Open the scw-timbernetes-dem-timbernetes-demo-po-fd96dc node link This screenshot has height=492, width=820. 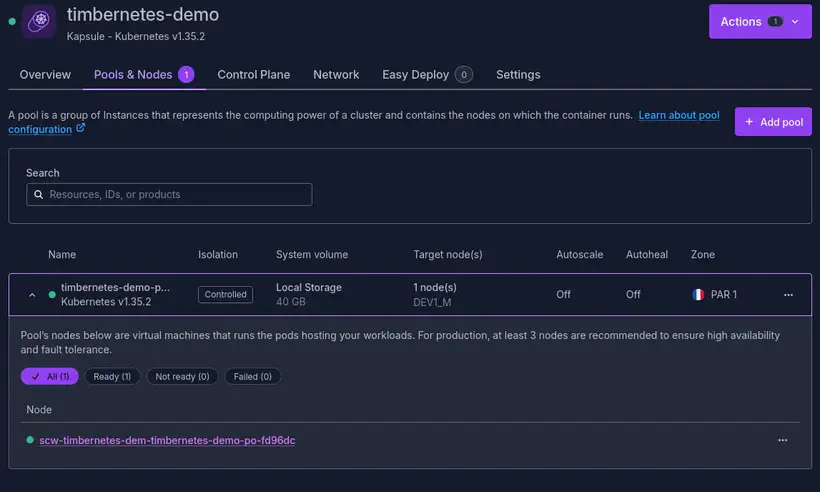coord(167,440)
